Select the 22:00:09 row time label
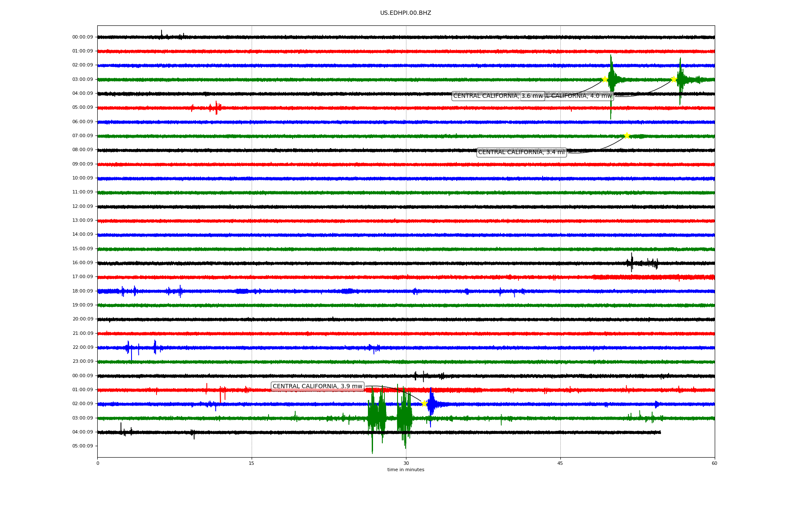The width and height of the screenshot is (812, 508). (82, 348)
